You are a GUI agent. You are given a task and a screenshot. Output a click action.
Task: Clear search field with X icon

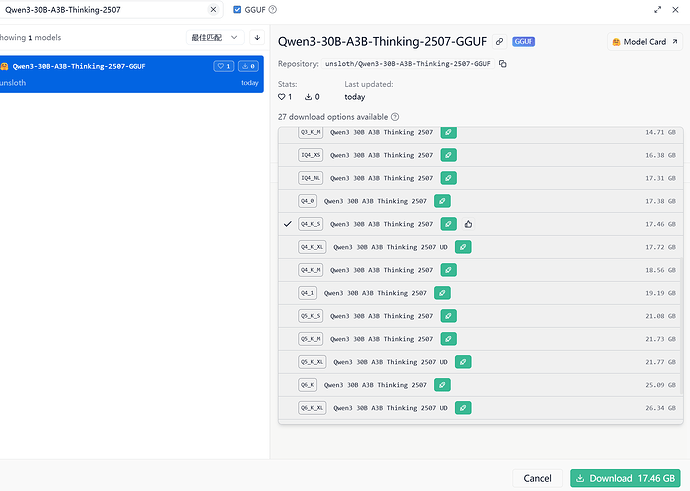point(213,10)
